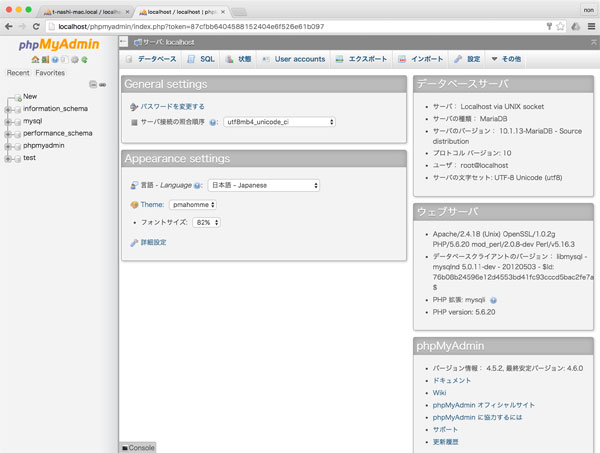
Task: Open Language dropdown showing Japanese
Action: 264,186
